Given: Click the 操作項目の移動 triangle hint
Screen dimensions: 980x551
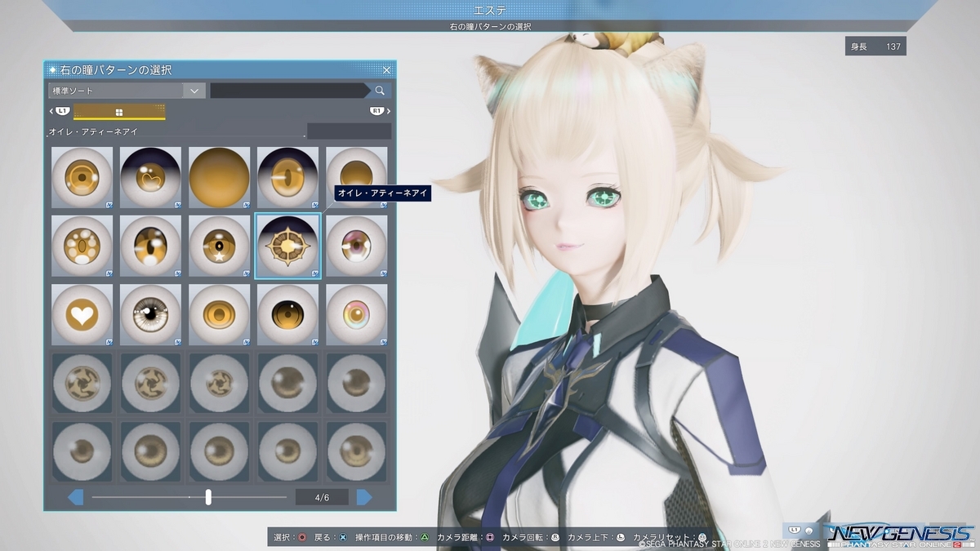Looking at the screenshot, I should [x=394, y=538].
